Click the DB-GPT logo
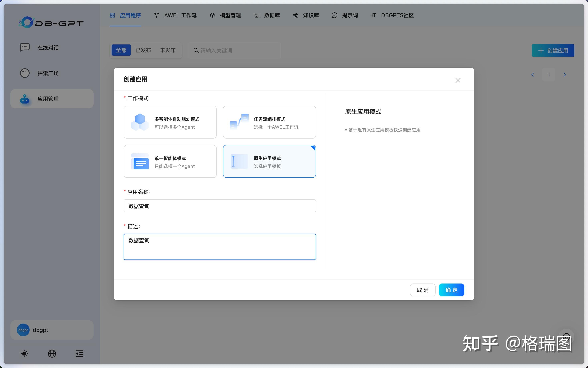588x368 pixels. click(51, 22)
